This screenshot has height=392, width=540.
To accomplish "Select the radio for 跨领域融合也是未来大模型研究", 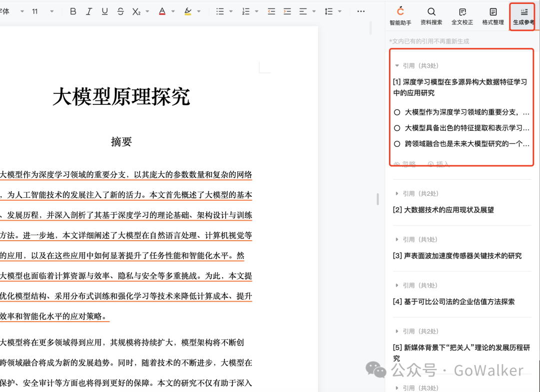I will coord(397,144).
